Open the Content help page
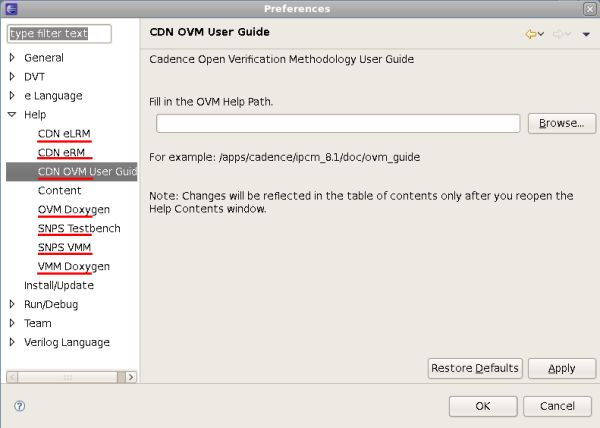Viewport: 600px width, 428px height. (x=59, y=190)
